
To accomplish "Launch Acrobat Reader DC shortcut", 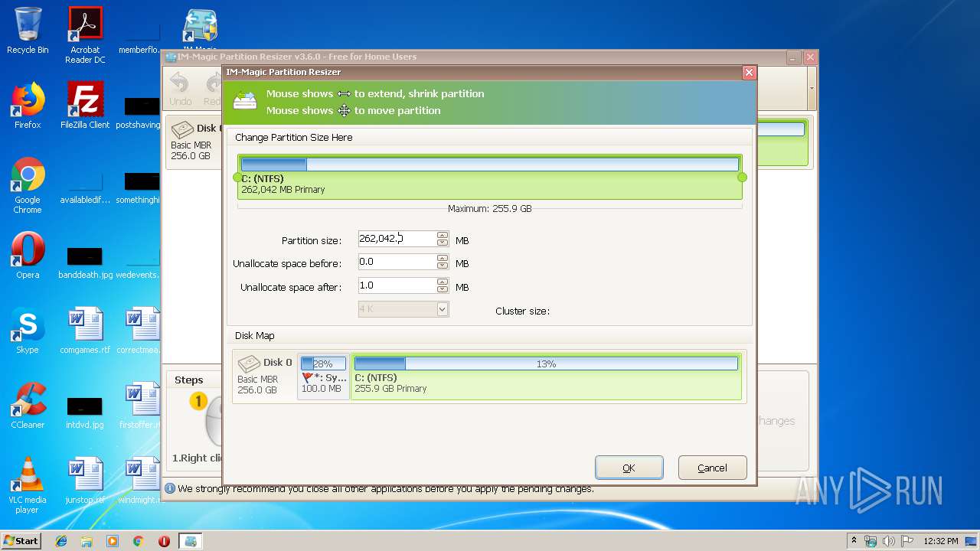I will 85,35.
